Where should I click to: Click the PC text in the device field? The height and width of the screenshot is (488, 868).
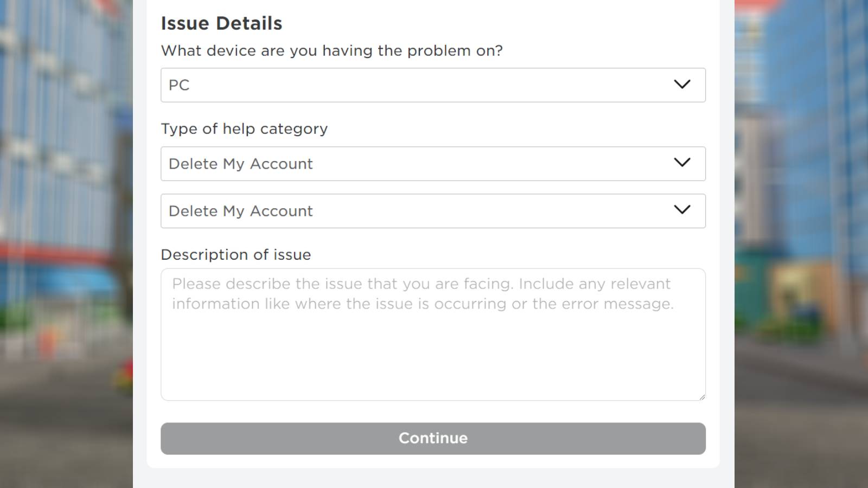180,85
